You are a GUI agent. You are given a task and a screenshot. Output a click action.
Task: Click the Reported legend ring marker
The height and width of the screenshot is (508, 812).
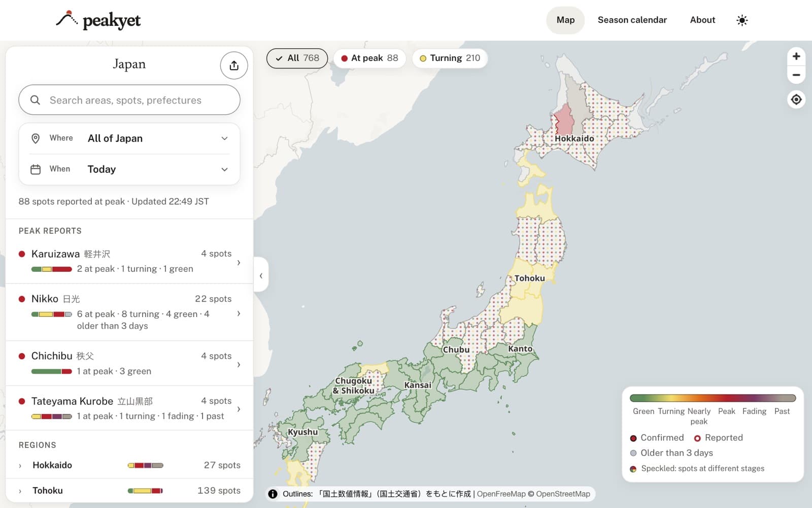point(697,438)
